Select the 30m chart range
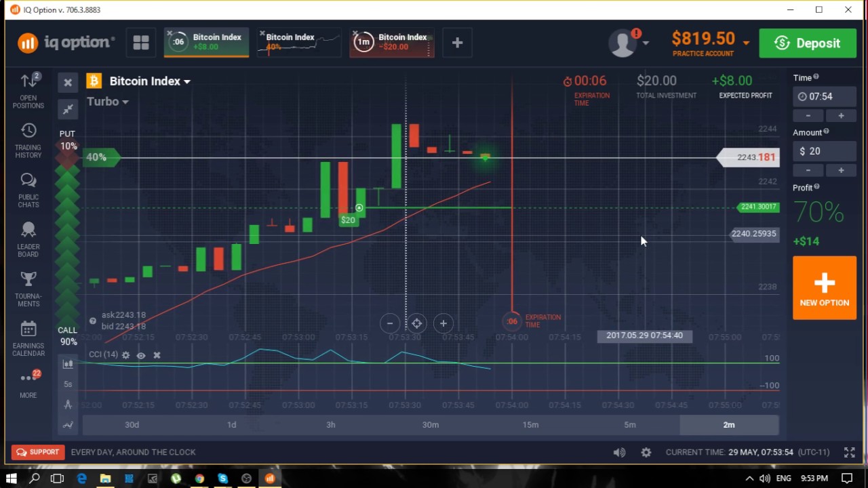 (x=431, y=425)
